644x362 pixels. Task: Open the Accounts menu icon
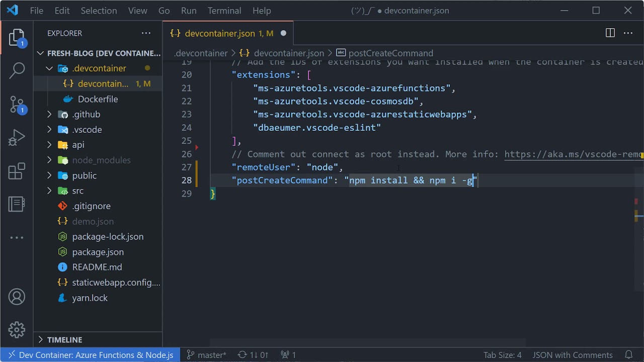click(17, 297)
